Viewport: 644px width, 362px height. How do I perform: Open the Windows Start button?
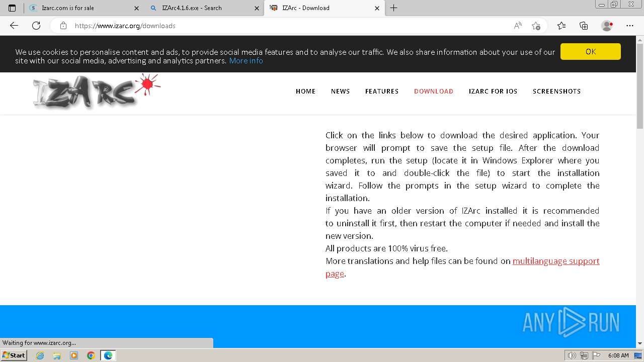point(14,355)
